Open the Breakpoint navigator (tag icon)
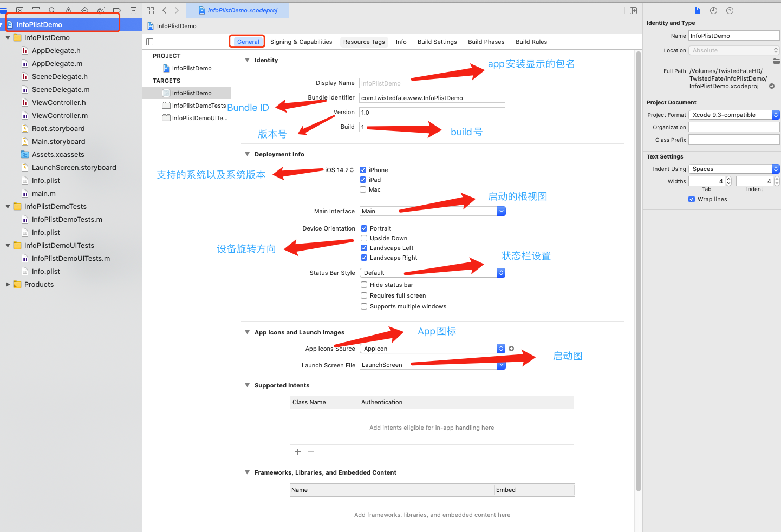 (116, 10)
